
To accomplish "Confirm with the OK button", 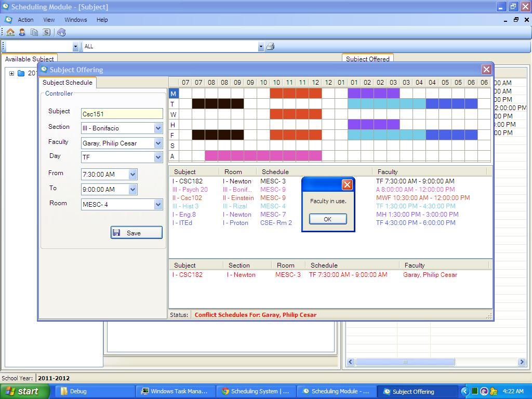I will pyautogui.click(x=328, y=219).
